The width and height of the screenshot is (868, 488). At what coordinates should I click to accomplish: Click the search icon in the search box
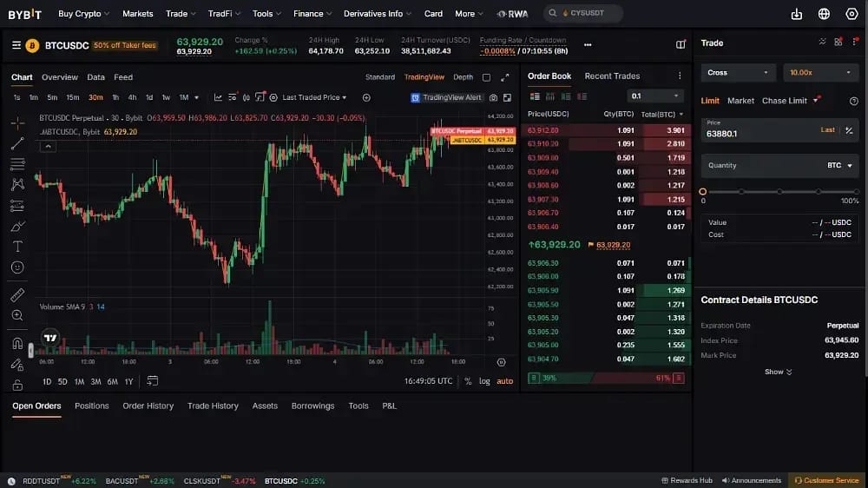click(552, 13)
